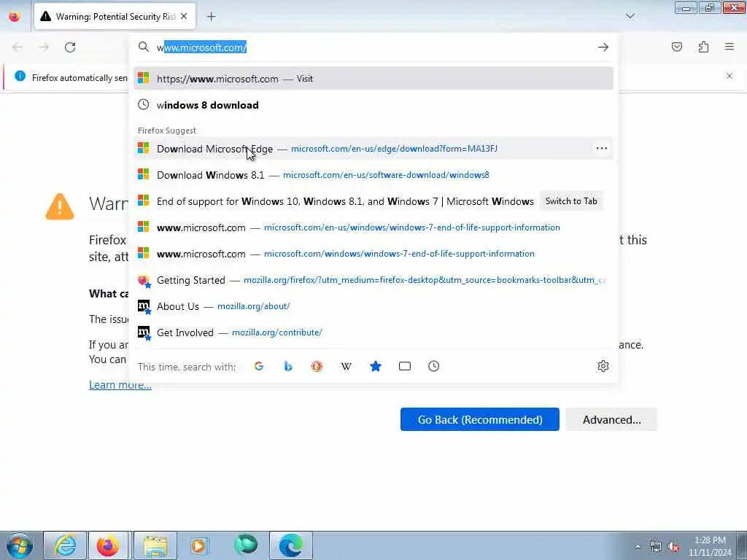Dismiss the Firefox notification bar
Screen dimensions: 747x560
[729, 76]
